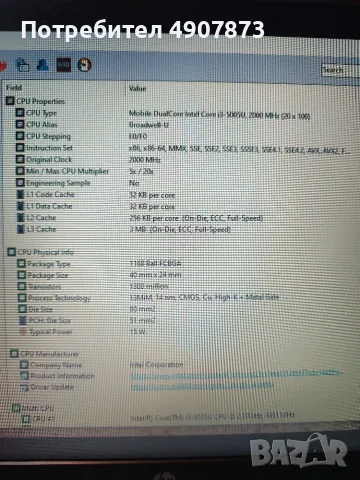Viewport: 360px width, 480px height.
Task: Select the Multi CPU group heading
Action: coord(38,408)
